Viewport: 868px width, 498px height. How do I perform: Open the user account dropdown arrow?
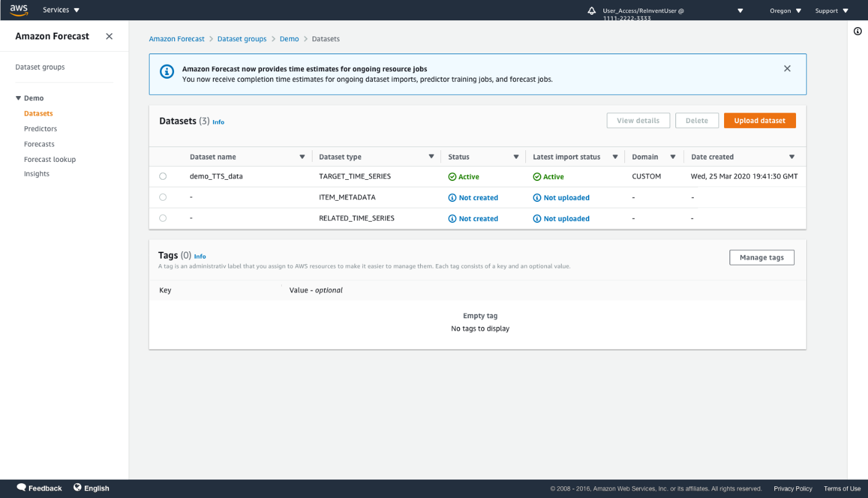tap(741, 10)
